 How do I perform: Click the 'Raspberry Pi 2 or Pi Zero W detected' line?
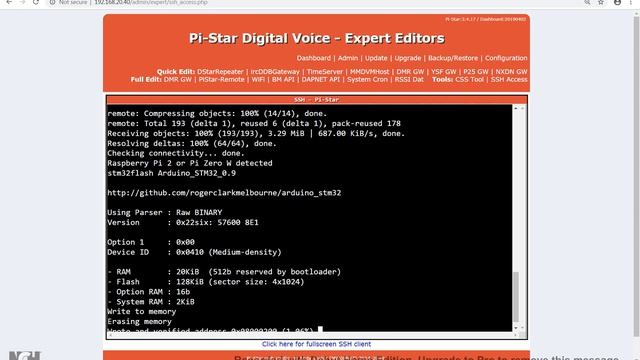(190, 163)
